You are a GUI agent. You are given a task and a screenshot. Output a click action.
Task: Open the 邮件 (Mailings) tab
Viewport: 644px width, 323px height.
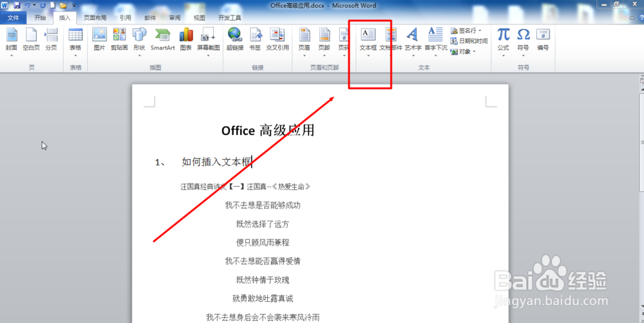click(150, 17)
